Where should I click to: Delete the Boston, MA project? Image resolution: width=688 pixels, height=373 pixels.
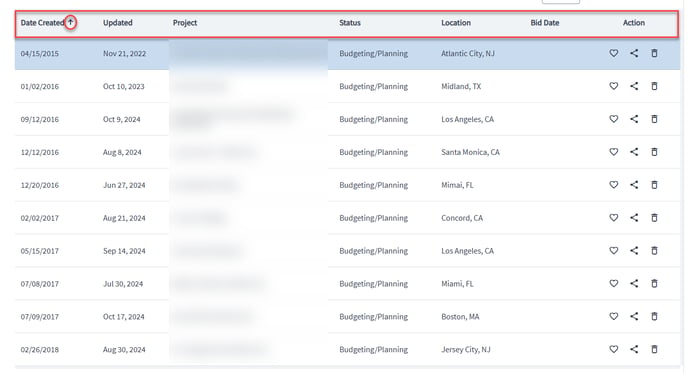click(x=654, y=316)
